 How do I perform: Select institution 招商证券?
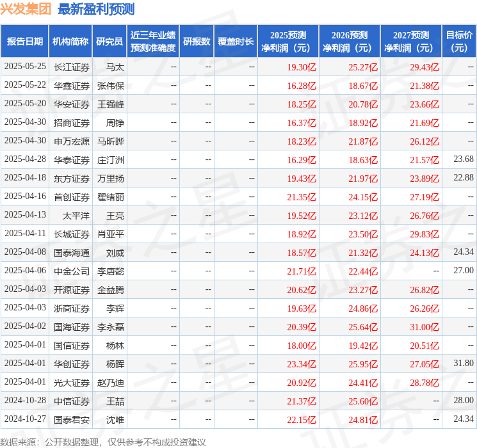click(x=72, y=123)
